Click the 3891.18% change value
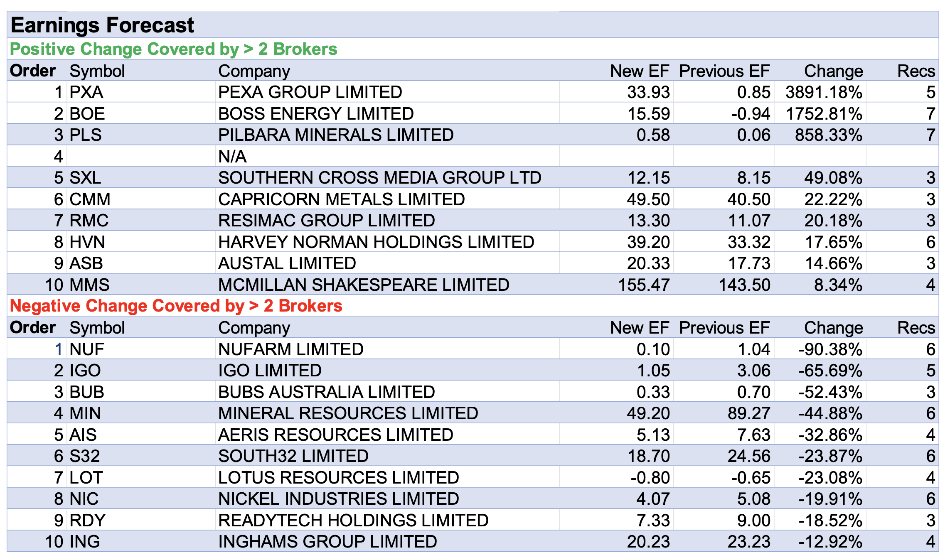Image resolution: width=950 pixels, height=560 pixels. [823, 92]
